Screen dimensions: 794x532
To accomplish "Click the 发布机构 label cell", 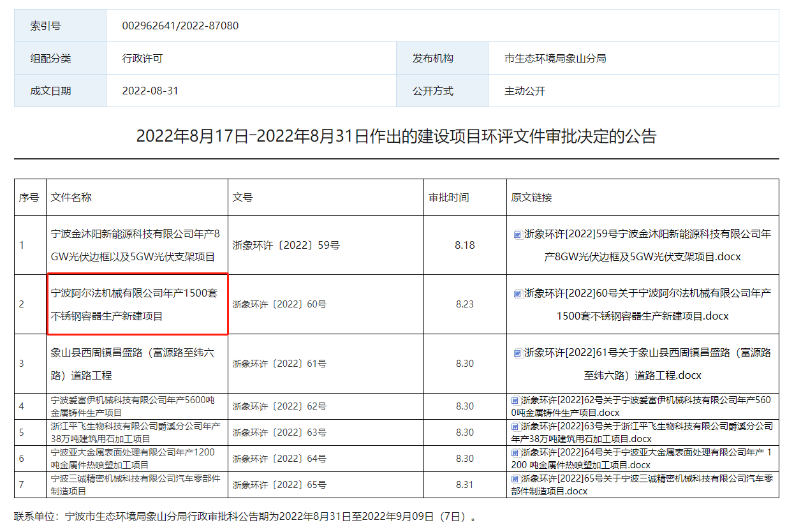I will [442, 58].
